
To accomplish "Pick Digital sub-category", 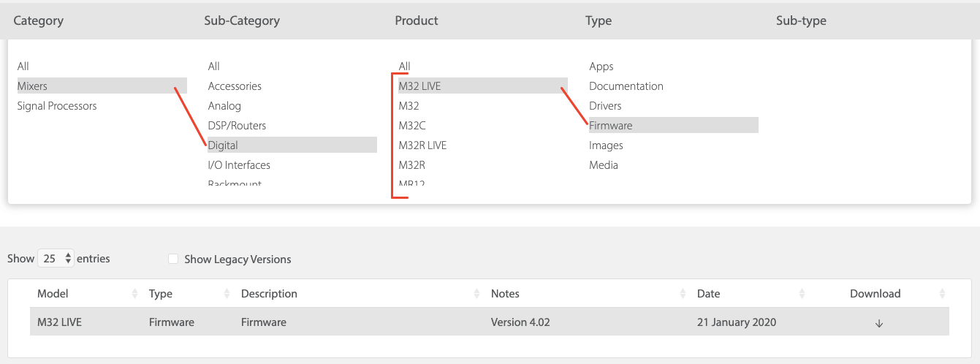I will [292, 145].
